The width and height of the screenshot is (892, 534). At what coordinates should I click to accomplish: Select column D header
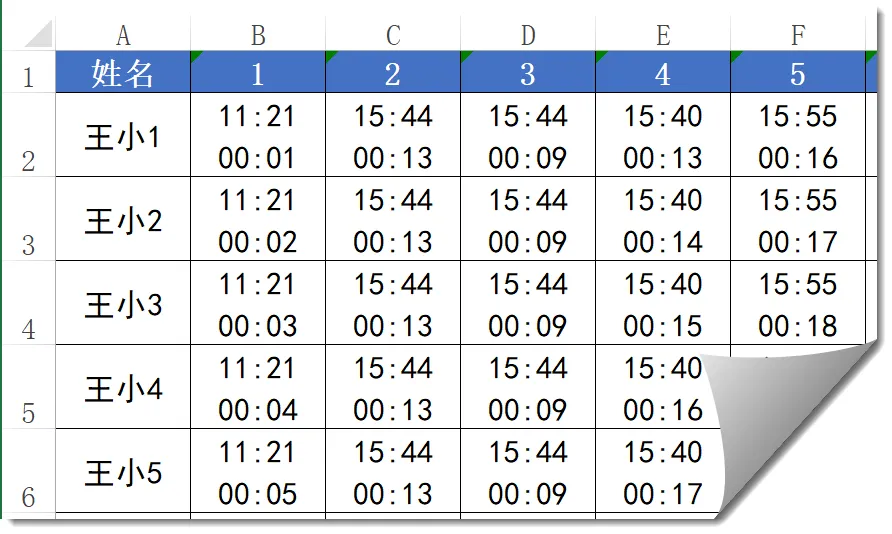click(528, 36)
